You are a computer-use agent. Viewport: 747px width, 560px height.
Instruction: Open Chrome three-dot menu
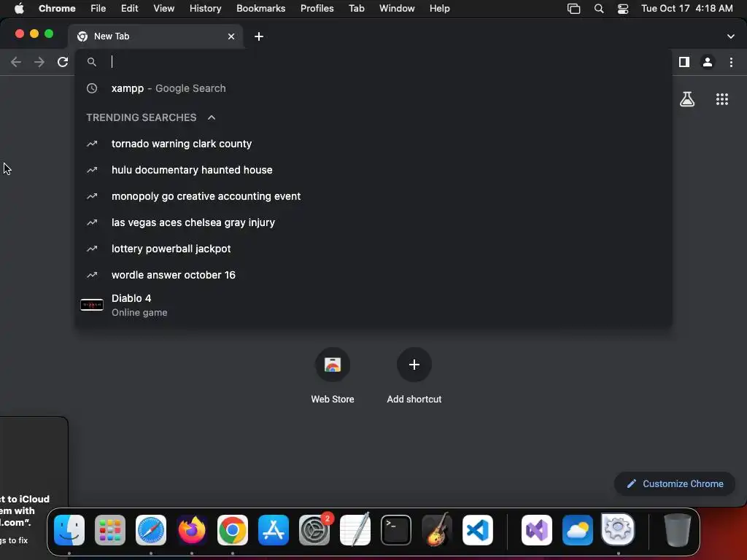[731, 62]
